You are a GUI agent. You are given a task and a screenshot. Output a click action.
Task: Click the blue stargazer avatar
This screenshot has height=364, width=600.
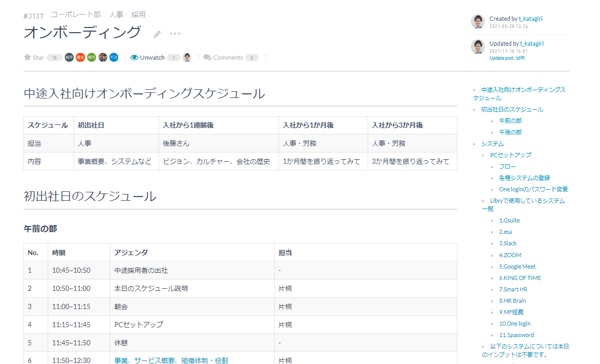coord(114,58)
